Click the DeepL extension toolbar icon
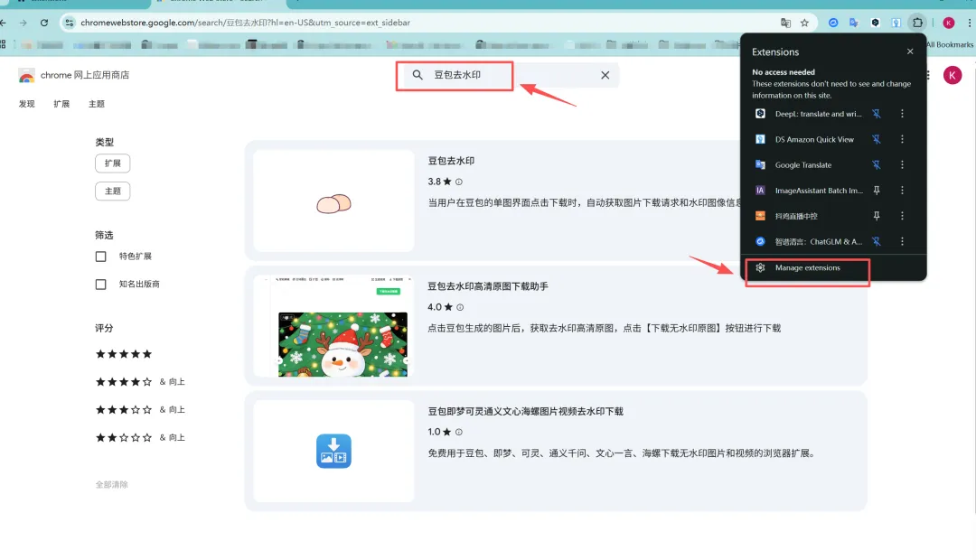This screenshot has height=560, width=976. pos(875,23)
